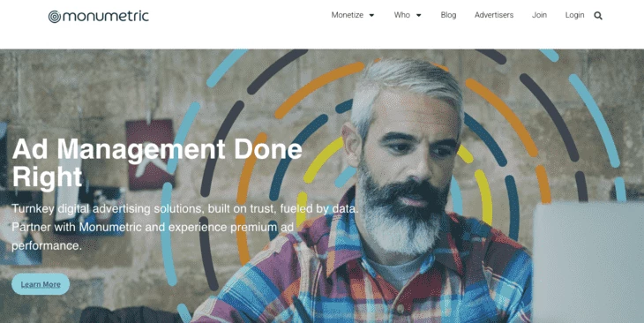Expand the Monetize dropdown arrow
Screen dimensions: 644x323
(371, 15)
